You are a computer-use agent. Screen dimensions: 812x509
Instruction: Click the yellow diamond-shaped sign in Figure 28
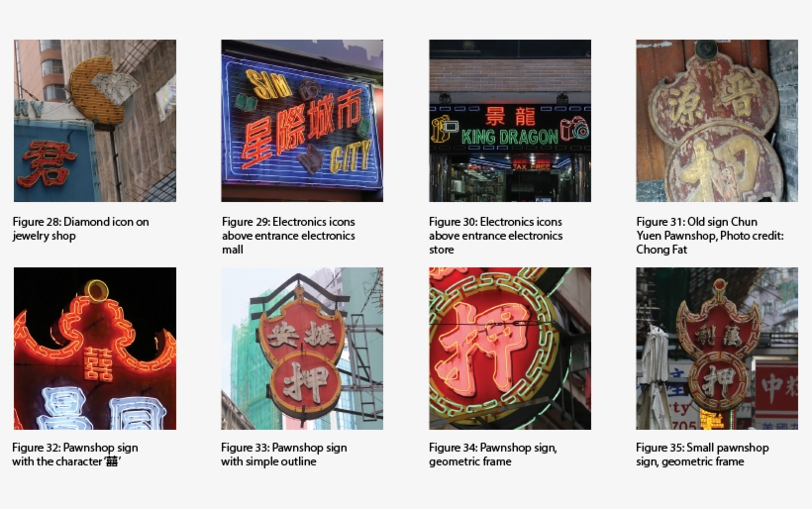click(x=101, y=91)
